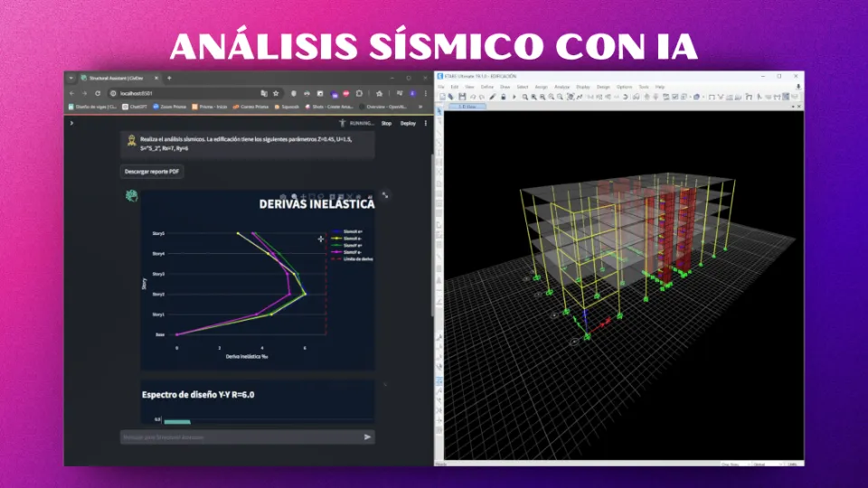Open the Define menu in ETABS
This screenshot has height=488, width=868.
point(487,87)
